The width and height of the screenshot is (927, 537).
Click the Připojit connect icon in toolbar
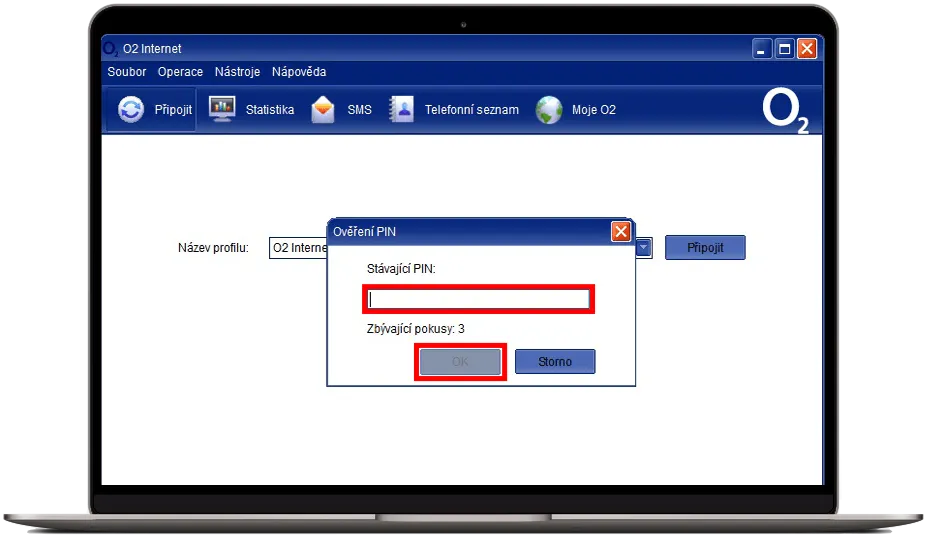[x=131, y=110]
